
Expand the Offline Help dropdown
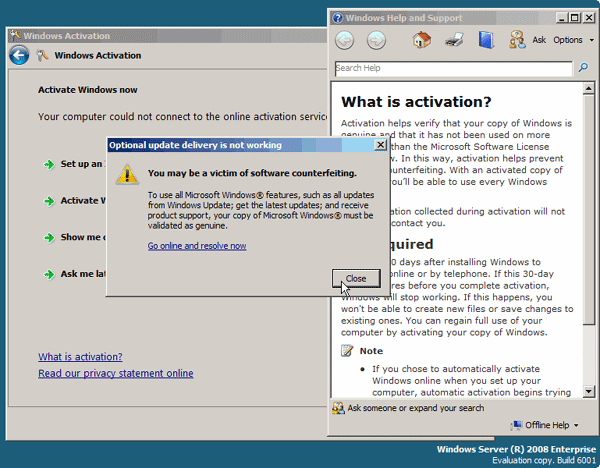pyautogui.click(x=552, y=425)
